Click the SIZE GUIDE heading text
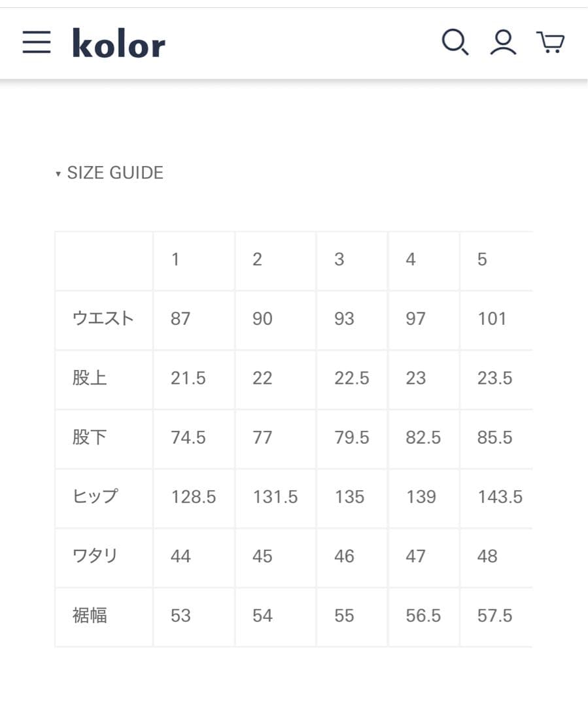588x706 pixels. (114, 173)
